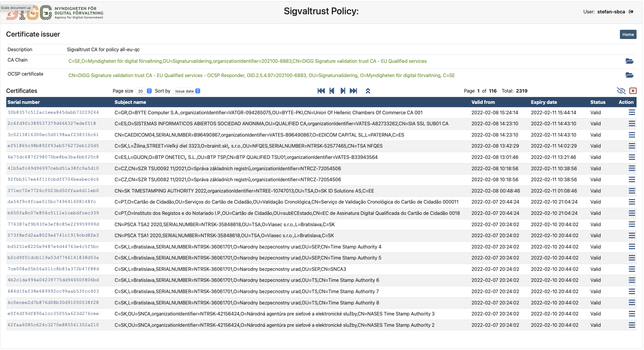Open the Sort by Issue date dropdown
Image resolution: width=644 pixels, height=350 pixels.
point(187,91)
